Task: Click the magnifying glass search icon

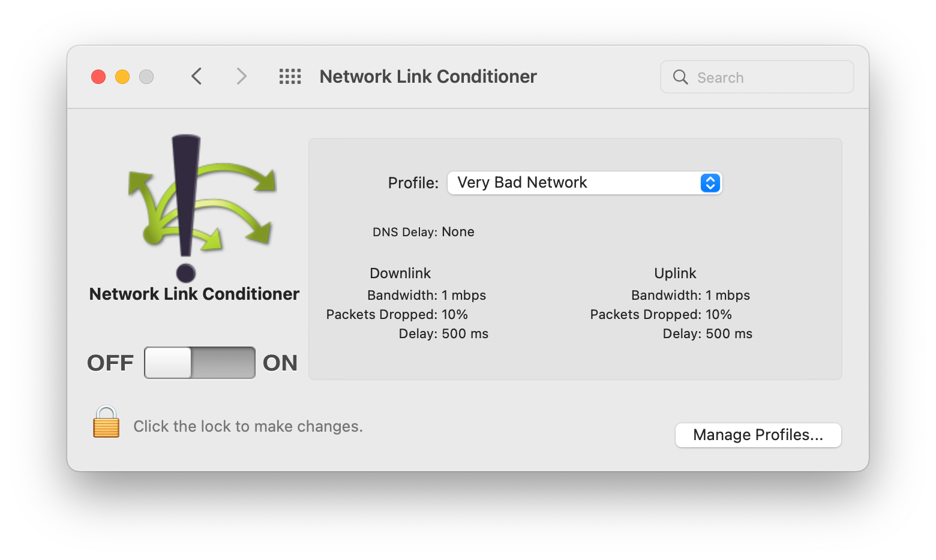Action: 680,77
